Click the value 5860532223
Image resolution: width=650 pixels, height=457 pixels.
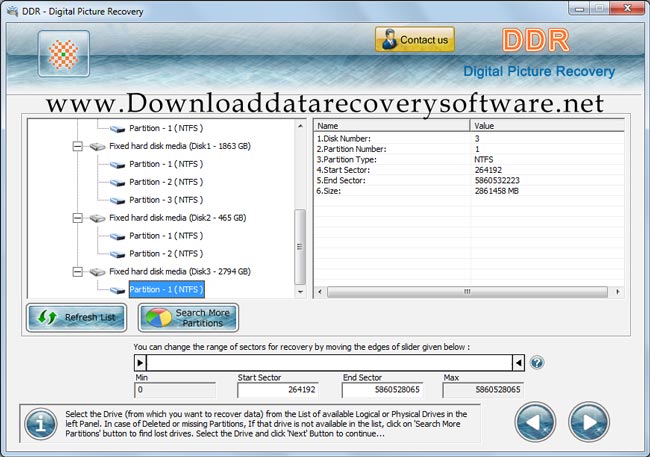point(497,180)
